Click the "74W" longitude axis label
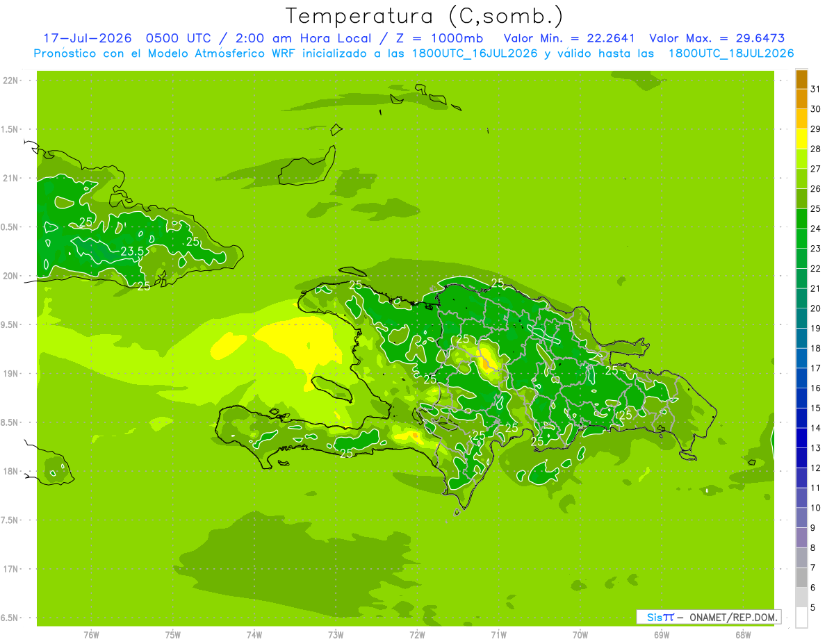834x644 pixels. [254, 635]
